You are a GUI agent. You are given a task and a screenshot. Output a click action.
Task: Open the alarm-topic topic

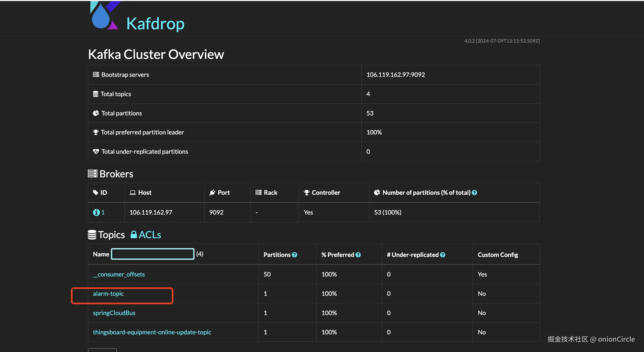point(108,294)
